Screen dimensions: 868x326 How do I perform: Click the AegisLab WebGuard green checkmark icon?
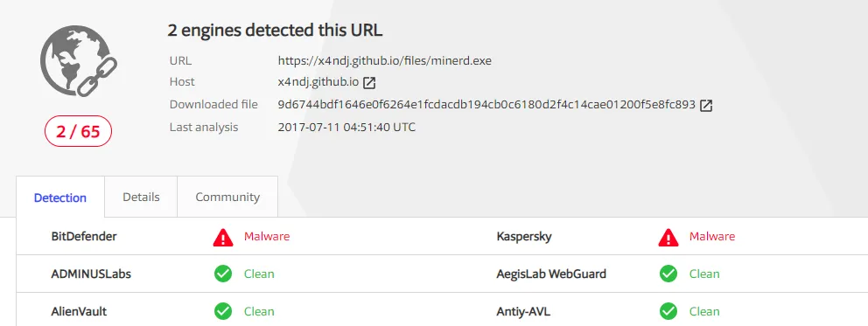click(668, 274)
